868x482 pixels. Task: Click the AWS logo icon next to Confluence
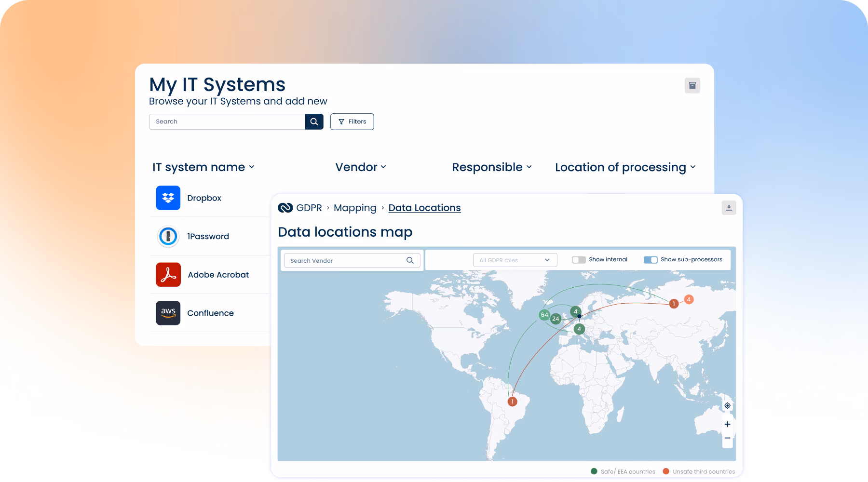coord(168,313)
